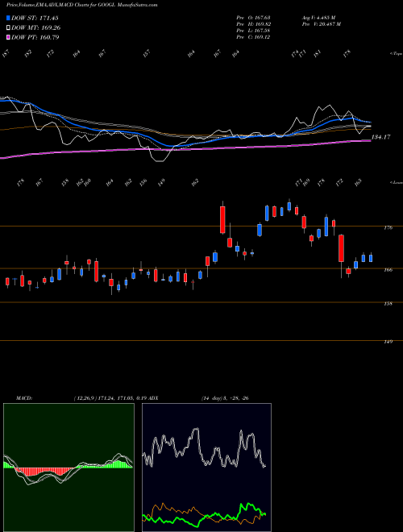Click the last blue candlestick on the right
The width and height of the screenshot is (403, 532).
(371, 258)
